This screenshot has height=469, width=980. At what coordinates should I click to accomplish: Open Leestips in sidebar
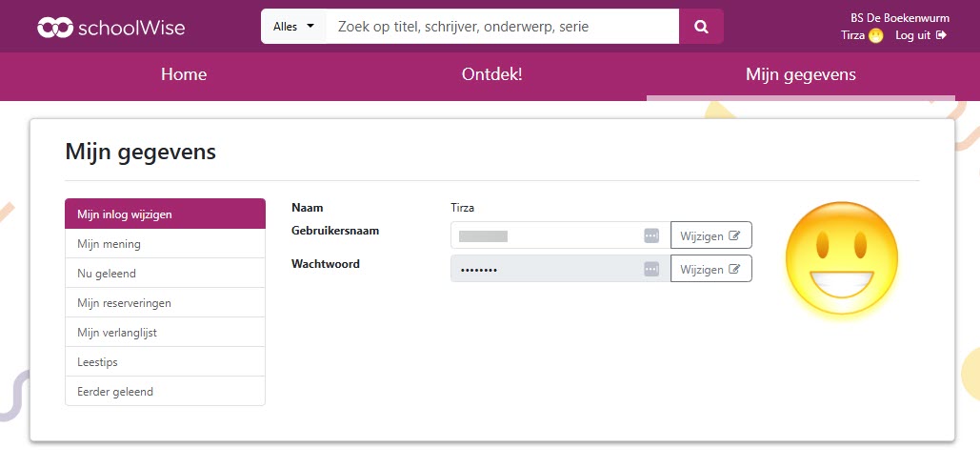tap(165, 361)
